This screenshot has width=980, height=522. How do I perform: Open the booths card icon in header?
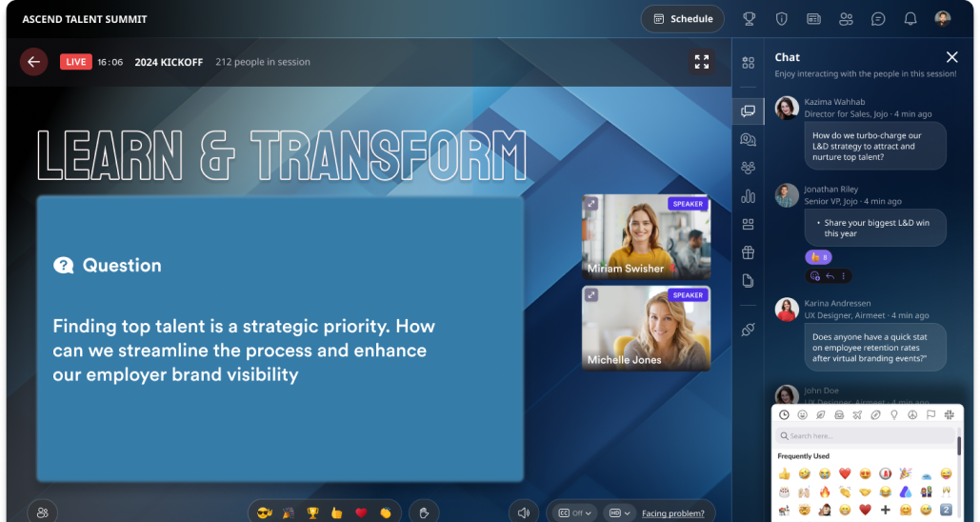click(813, 19)
